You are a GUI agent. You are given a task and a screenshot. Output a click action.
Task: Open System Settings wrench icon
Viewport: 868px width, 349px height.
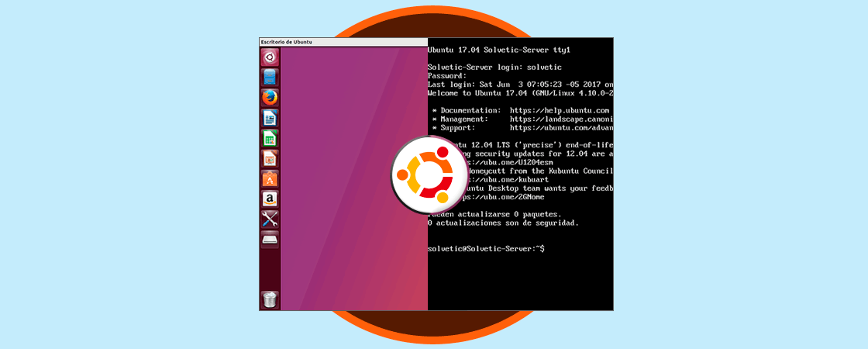[270, 219]
